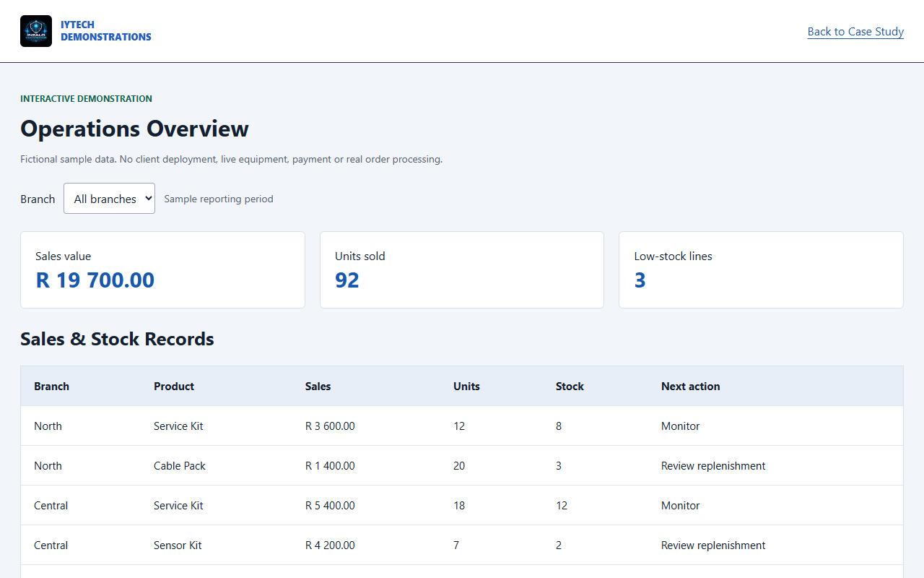Viewport: 924px width, 578px height.
Task: Open the IYTECH Demonstrations home link
Action: point(86,31)
